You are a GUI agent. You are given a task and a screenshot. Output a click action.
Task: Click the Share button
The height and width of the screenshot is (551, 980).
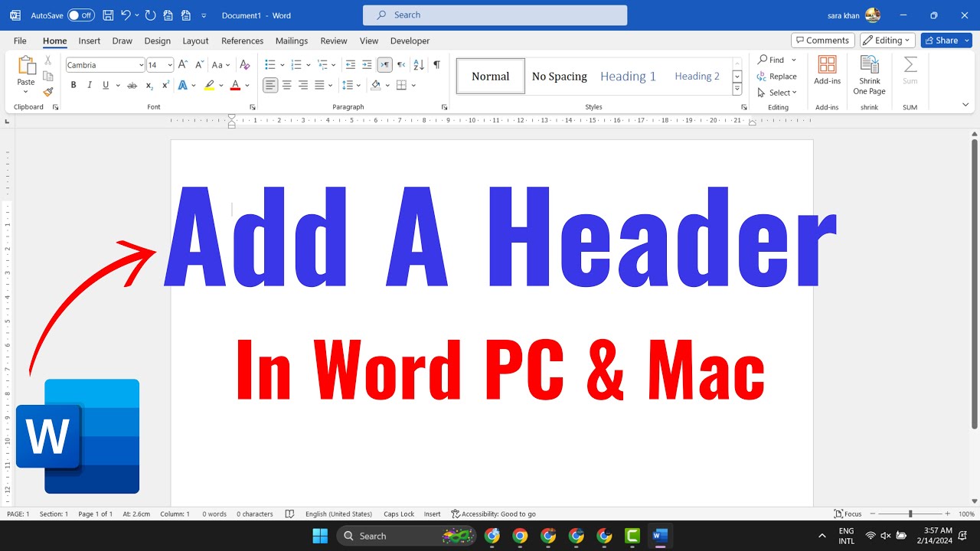(946, 41)
